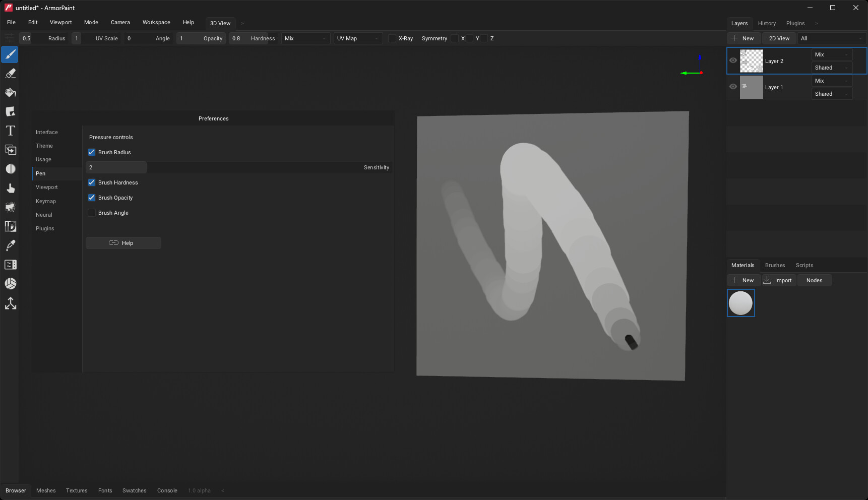868x500 pixels.
Task: Select the Gizmo transform tool
Action: pyautogui.click(x=10, y=303)
